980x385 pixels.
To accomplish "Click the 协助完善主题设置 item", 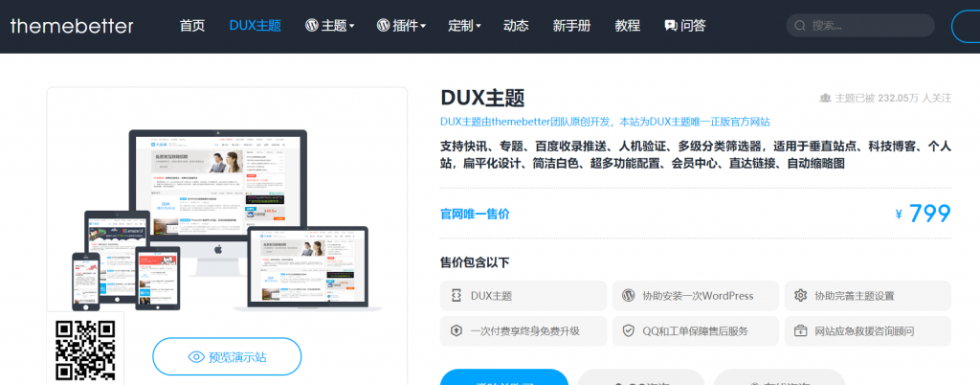I will coord(868,296).
